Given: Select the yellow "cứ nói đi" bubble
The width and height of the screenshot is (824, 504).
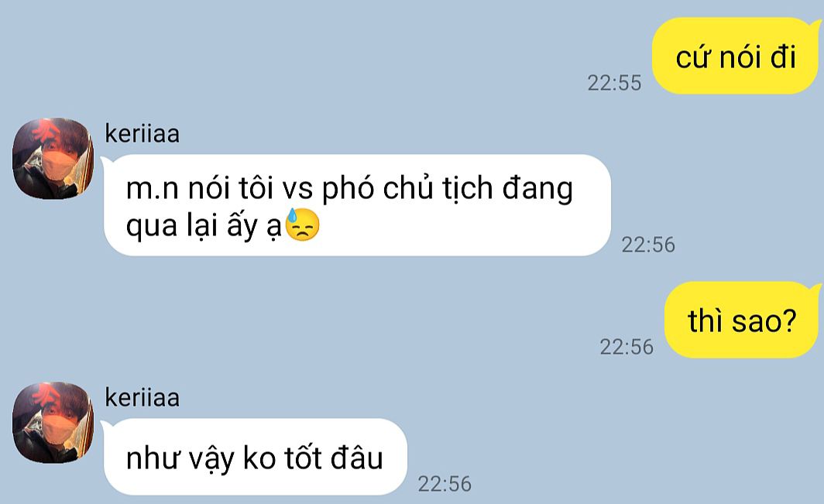Looking at the screenshot, I should (x=736, y=56).
